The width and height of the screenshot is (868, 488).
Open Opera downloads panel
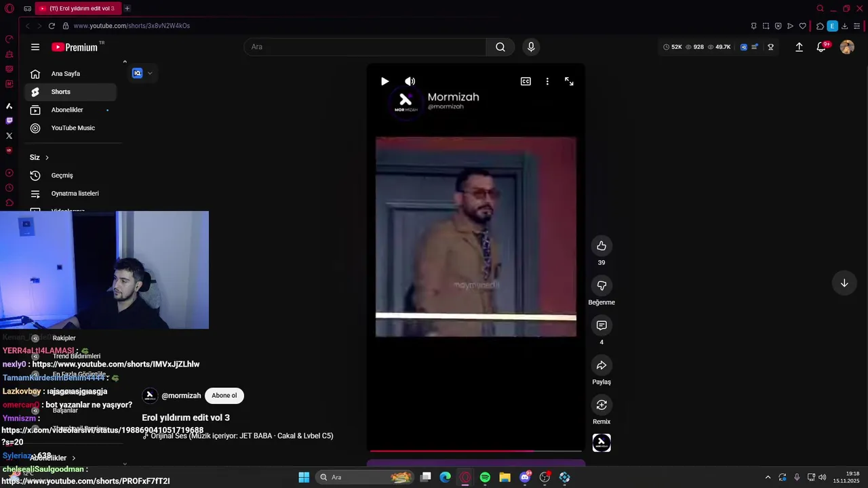tap(844, 26)
